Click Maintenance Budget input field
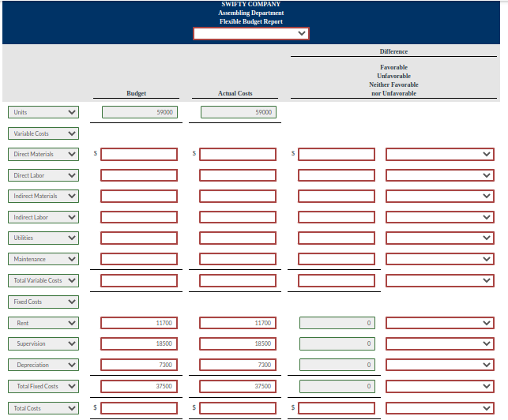 point(139,259)
